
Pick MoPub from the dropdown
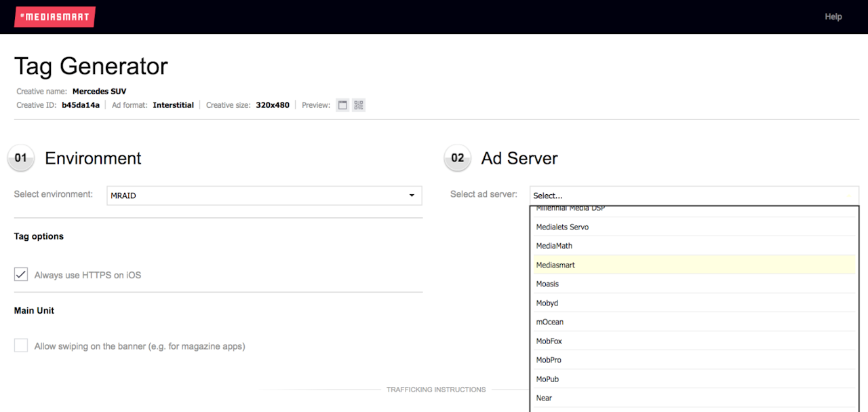694,379
